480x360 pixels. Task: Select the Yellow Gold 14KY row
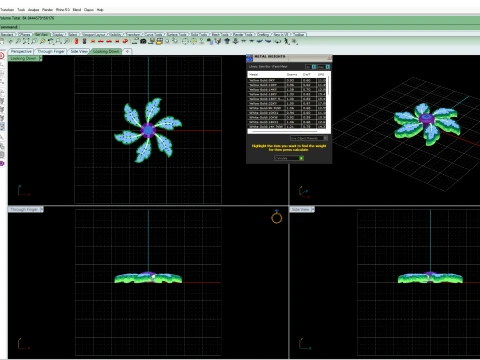pos(287,90)
